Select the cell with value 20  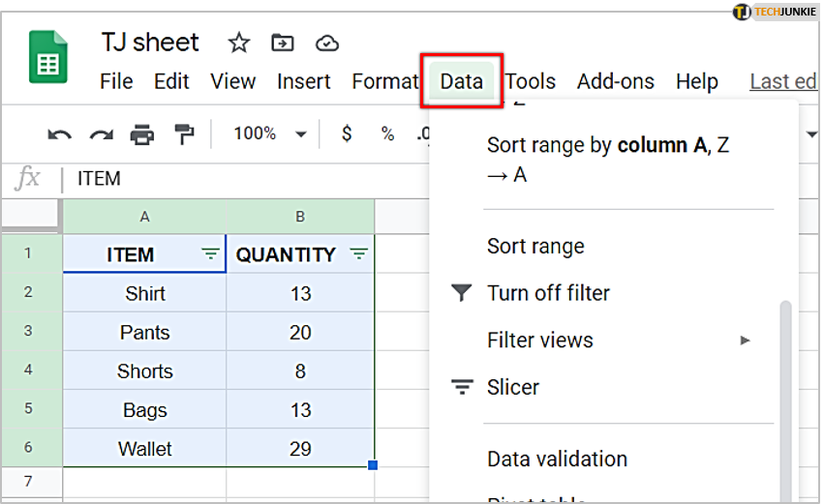(x=300, y=332)
